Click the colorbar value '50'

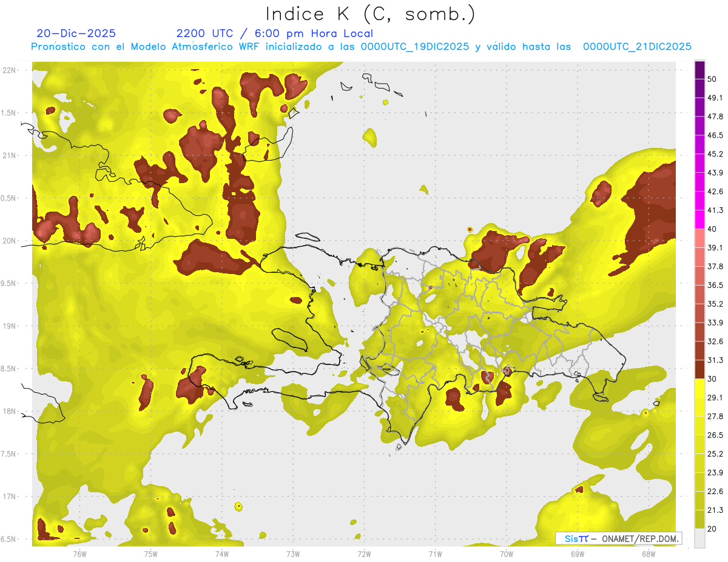tap(713, 79)
